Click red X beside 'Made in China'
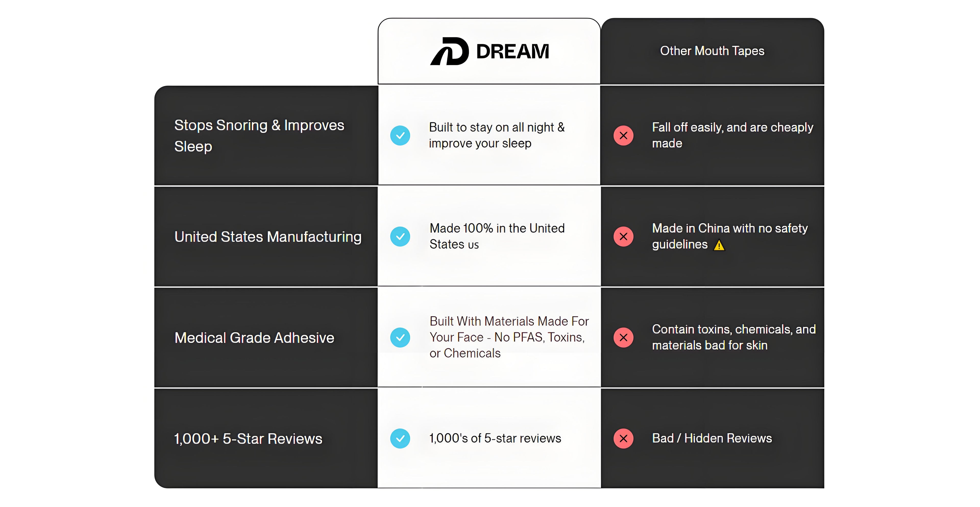980x507 pixels. pyautogui.click(x=623, y=236)
